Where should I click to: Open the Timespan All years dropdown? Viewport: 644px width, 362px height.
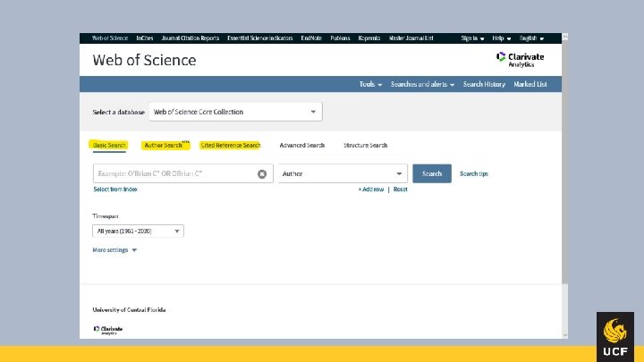[138, 232]
